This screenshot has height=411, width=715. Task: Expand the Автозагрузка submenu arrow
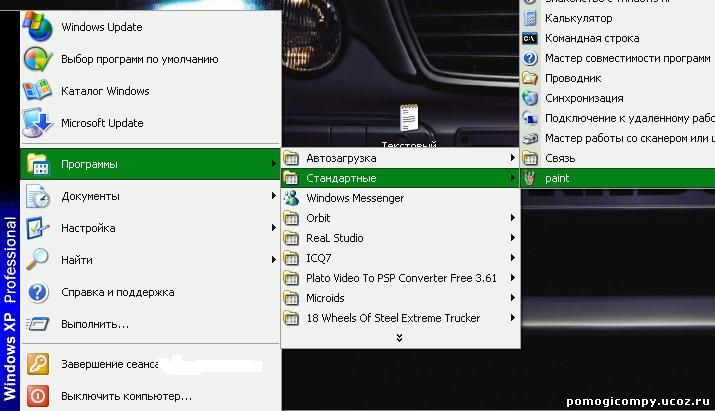[x=513, y=158]
